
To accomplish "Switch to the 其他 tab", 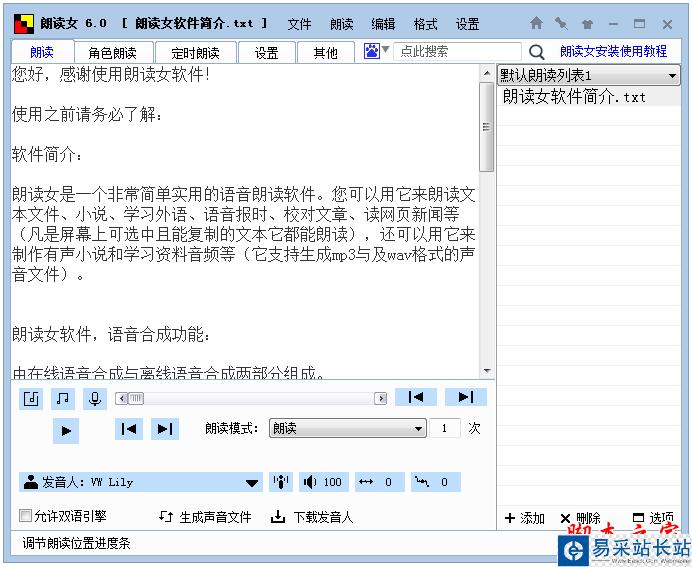I will pos(326,53).
